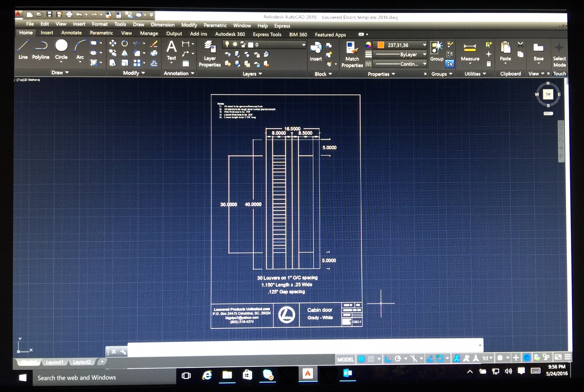584x392 pixels.
Task: Click the Table icon in Annotation
Action: click(x=186, y=64)
